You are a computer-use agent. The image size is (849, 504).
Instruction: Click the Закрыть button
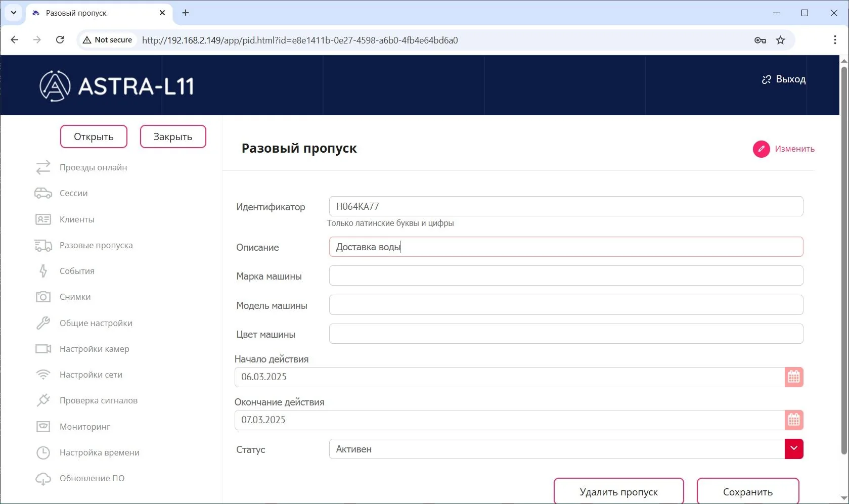click(173, 136)
